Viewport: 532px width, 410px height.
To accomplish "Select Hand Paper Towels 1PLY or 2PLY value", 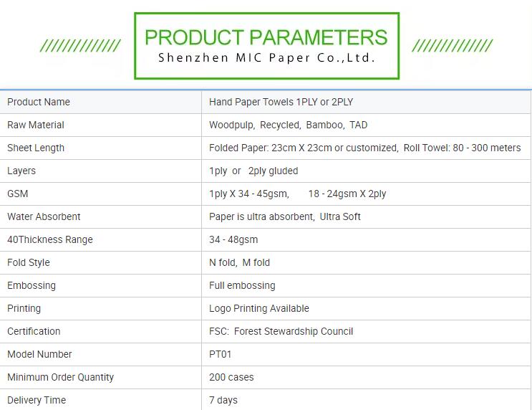I will [281, 102].
